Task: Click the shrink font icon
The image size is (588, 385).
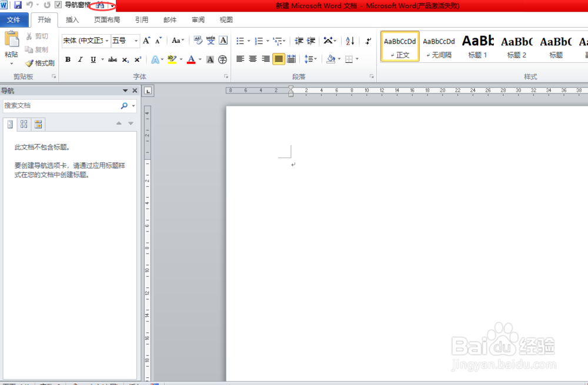Action: pyautogui.click(x=159, y=41)
